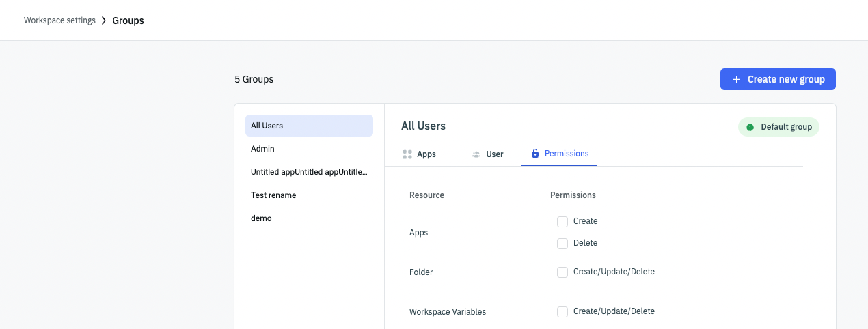Click the plus icon on Create new group
Image resolution: width=868 pixels, height=329 pixels.
click(x=736, y=80)
